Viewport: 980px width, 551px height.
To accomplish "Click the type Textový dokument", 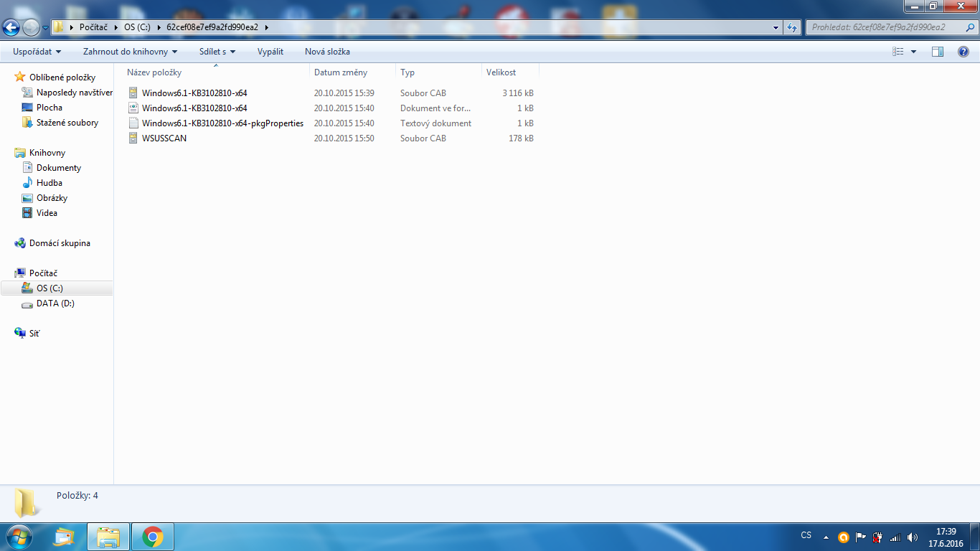I will [x=435, y=123].
